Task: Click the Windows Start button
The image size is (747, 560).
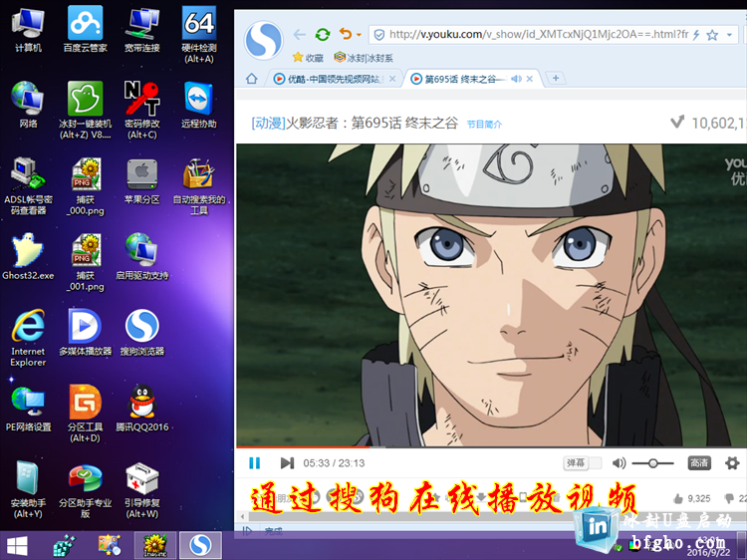Action: [17, 546]
